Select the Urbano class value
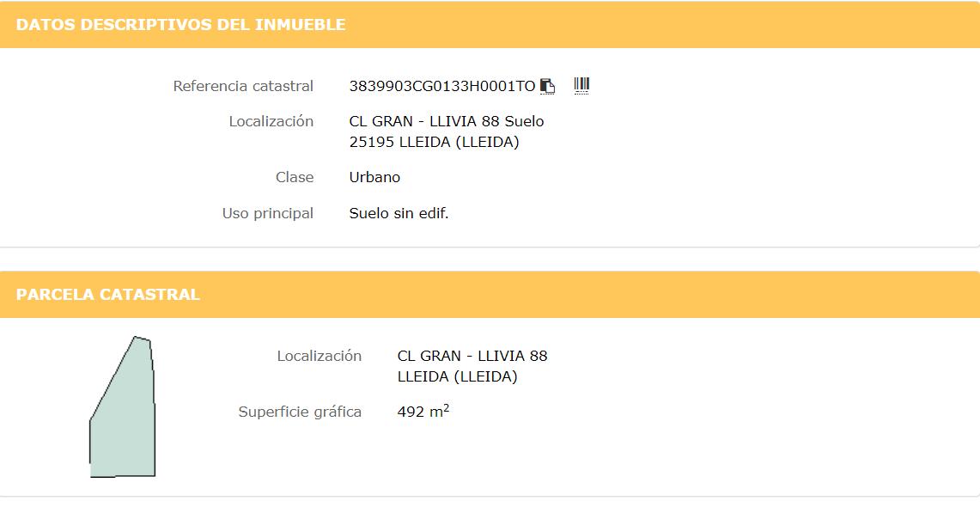The width and height of the screenshot is (980, 507). coord(374,178)
